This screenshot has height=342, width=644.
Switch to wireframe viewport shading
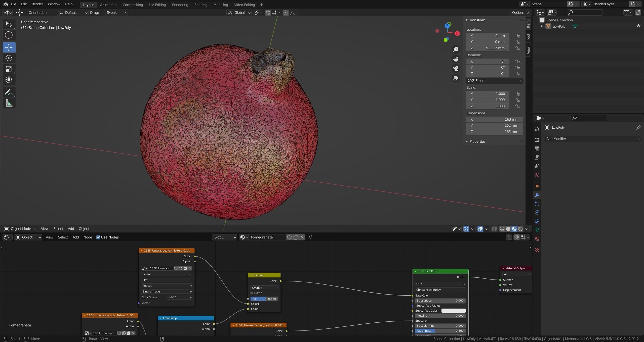click(x=502, y=229)
